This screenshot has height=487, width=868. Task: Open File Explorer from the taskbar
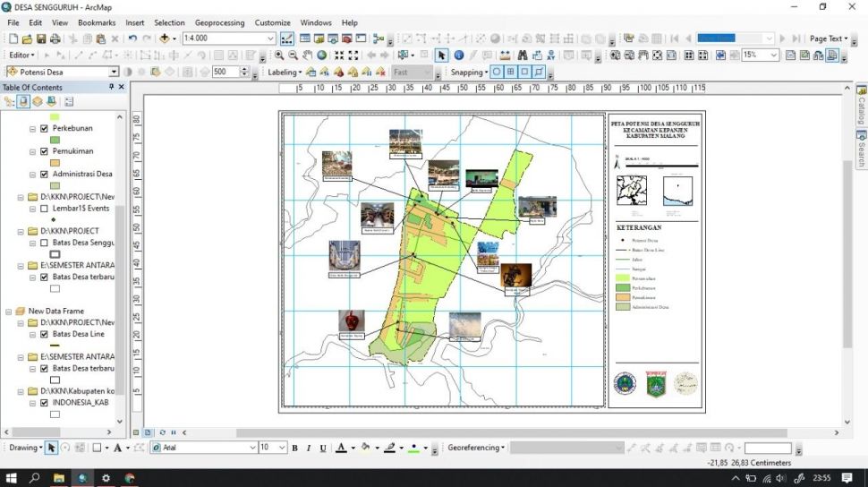tap(59, 477)
